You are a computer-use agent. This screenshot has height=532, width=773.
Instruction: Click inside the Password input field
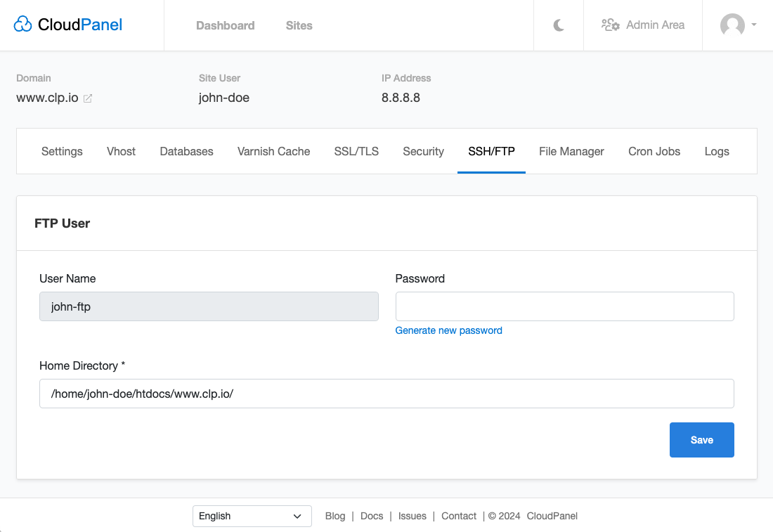tap(564, 306)
